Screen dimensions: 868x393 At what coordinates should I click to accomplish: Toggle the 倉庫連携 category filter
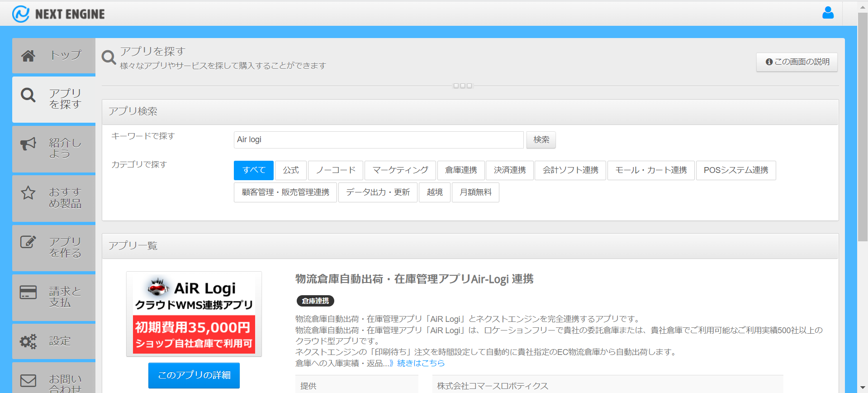[x=460, y=170]
